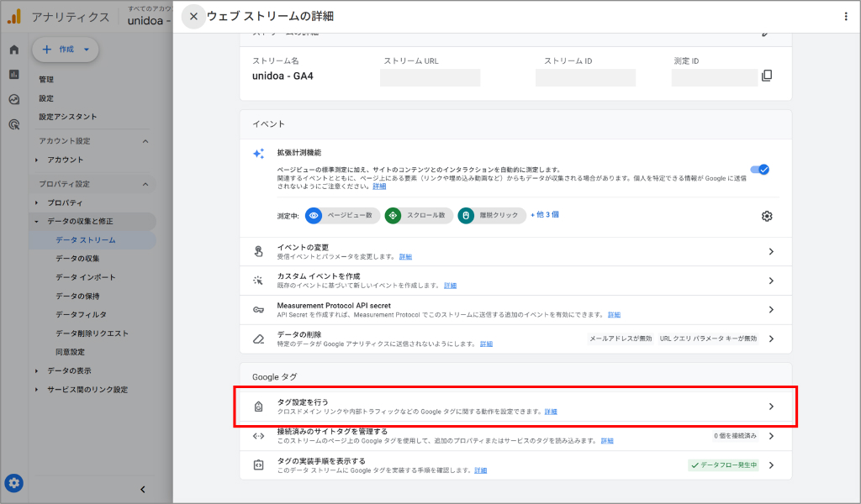Show hidden events via +他3個 link

click(x=542, y=216)
